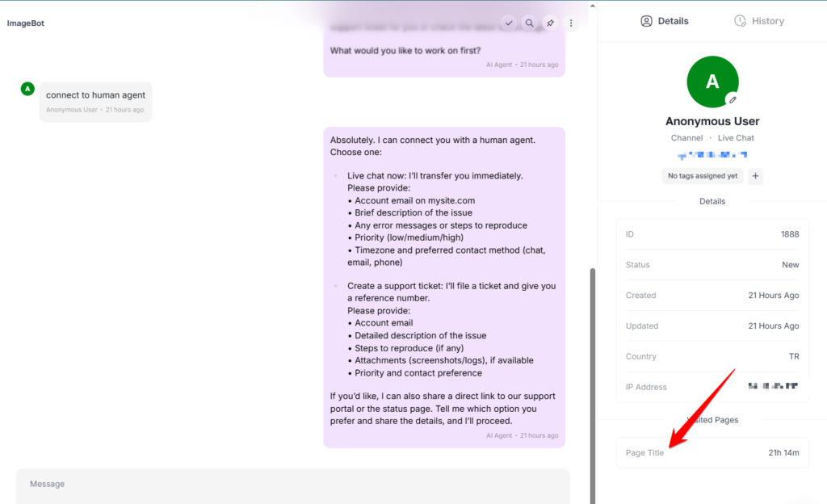Mark conversation resolved with checkmark icon
This screenshot has height=504, width=827.
pos(509,23)
